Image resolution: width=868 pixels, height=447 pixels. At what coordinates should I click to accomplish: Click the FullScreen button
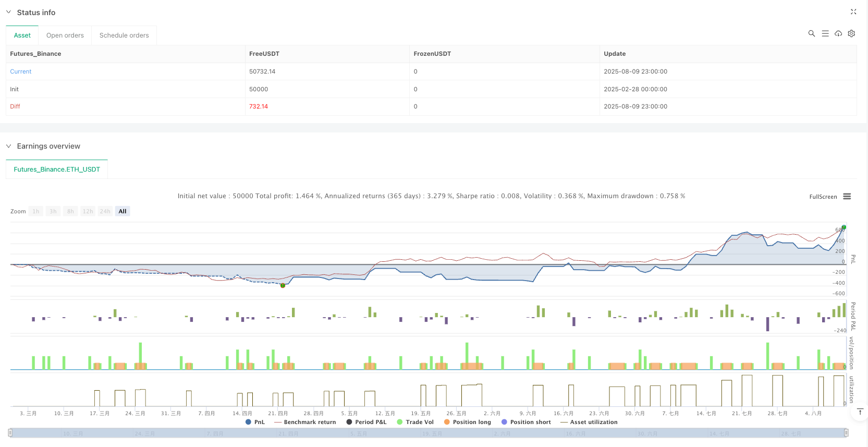click(823, 197)
